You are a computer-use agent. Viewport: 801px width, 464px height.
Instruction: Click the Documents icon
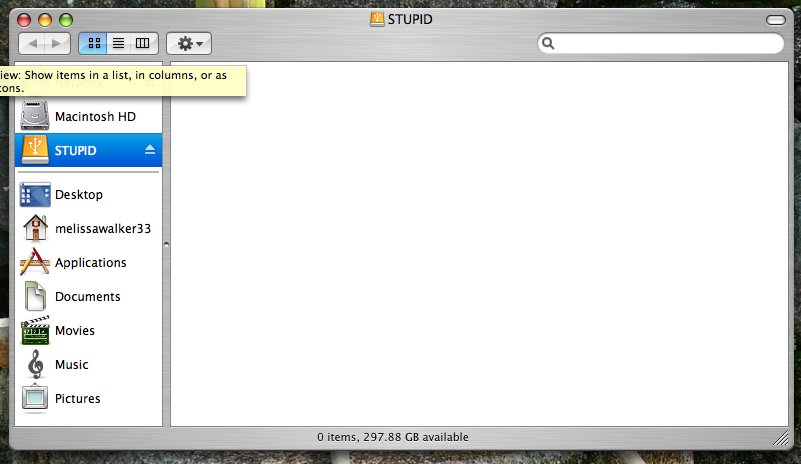35,296
